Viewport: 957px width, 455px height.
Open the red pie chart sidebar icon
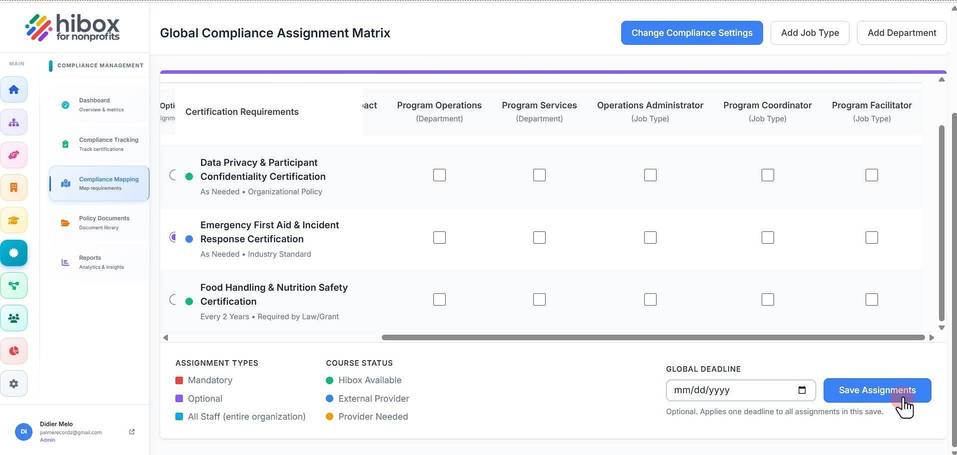[x=13, y=351]
